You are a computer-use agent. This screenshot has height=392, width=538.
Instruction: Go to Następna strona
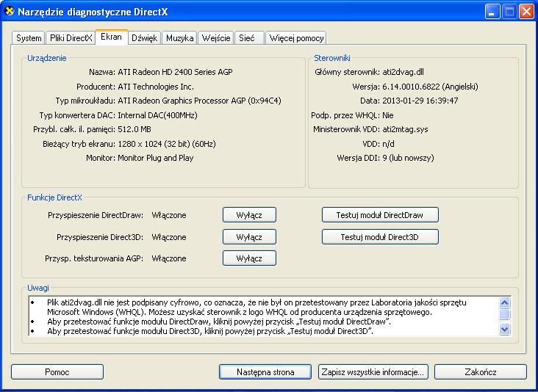(x=265, y=372)
